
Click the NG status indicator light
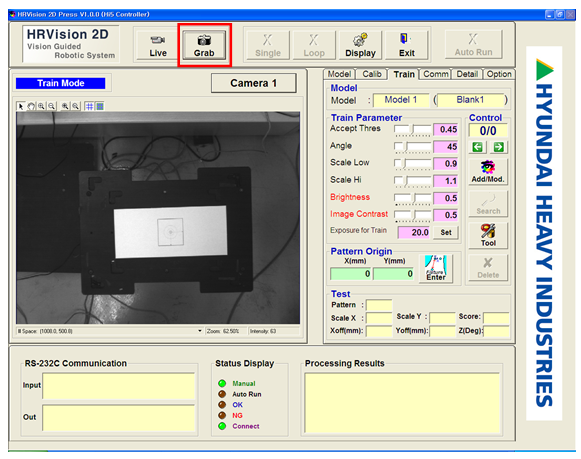coord(222,415)
